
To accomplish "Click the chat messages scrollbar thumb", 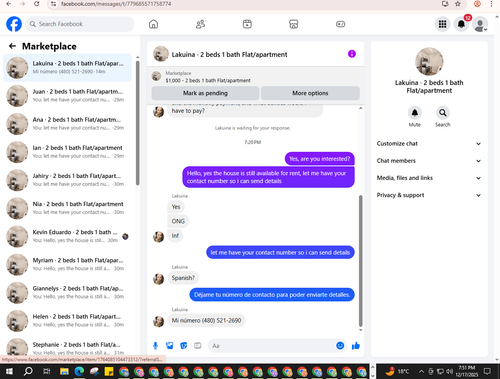I will coord(360,261).
